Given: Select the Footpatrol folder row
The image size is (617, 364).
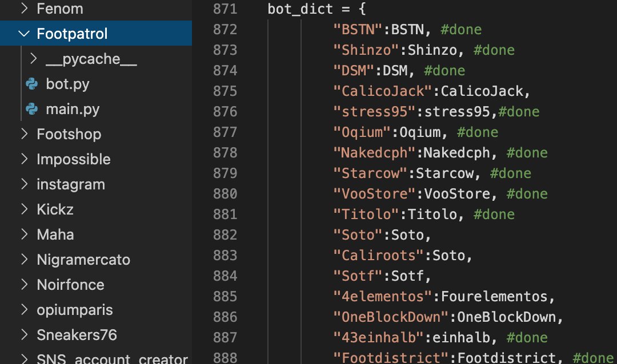Looking at the screenshot, I should click(x=96, y=34).
